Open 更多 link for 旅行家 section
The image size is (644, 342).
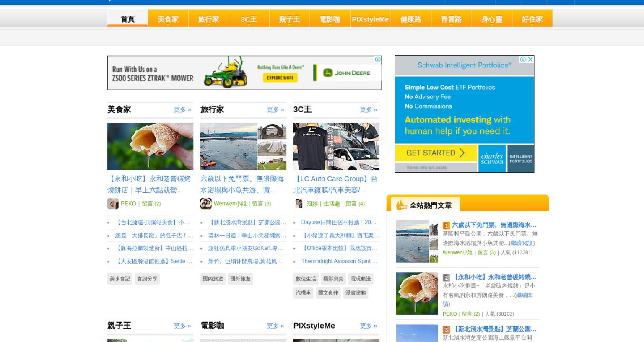coord(275,110)
